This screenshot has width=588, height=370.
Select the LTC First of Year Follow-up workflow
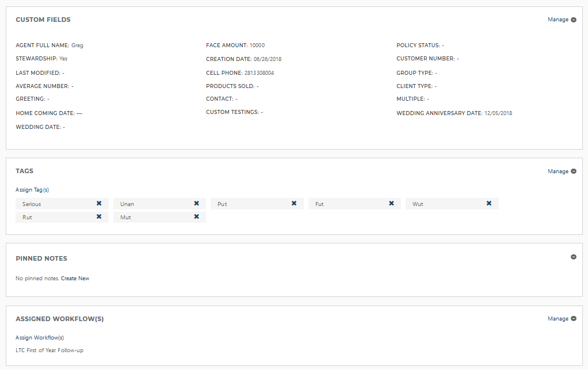tap(49, 350)
